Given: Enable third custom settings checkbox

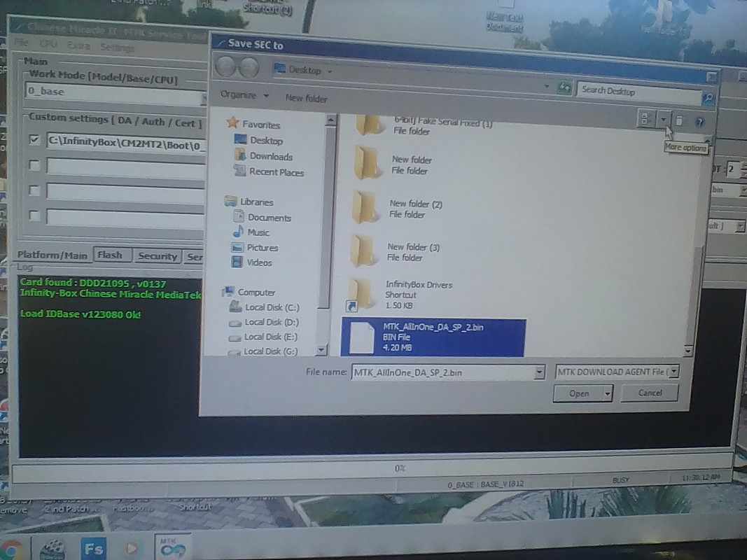Looking at the screenshot, I should [34, 190].
